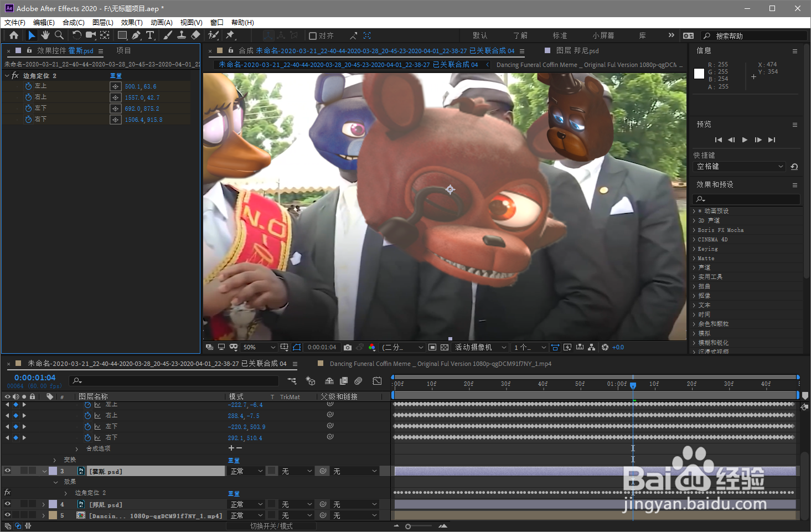Take a snapshot with camera icon

click(347, 347)
